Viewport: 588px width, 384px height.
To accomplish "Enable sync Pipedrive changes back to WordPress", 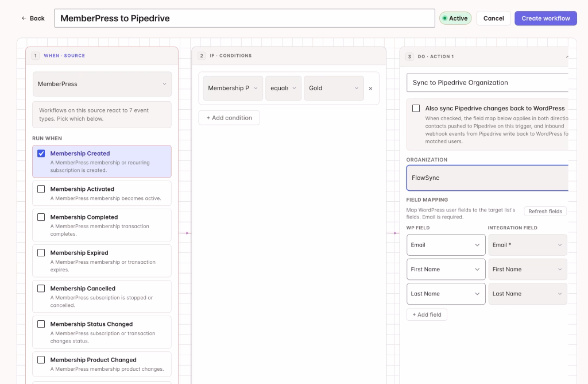I will 416,109.
